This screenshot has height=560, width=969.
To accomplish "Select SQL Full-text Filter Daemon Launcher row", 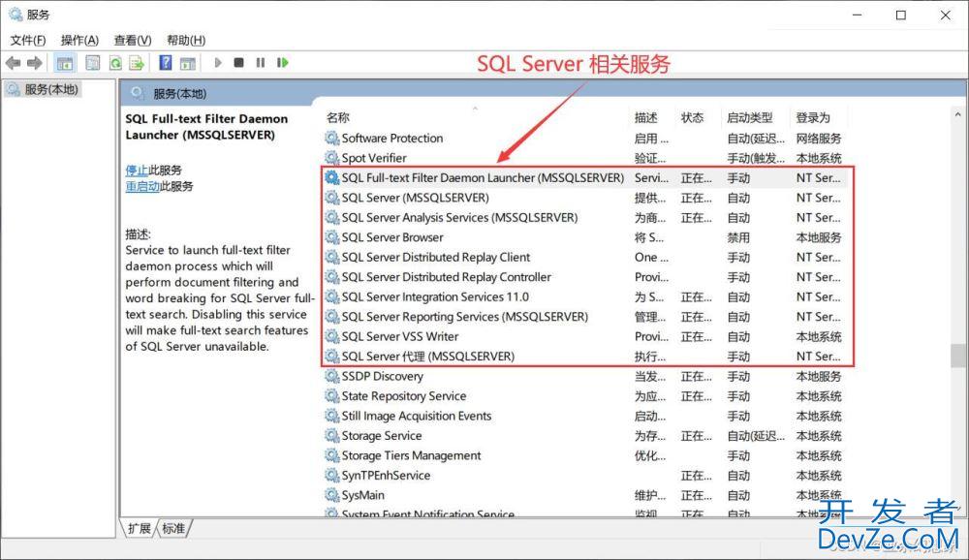I will (x=584, y=178).
